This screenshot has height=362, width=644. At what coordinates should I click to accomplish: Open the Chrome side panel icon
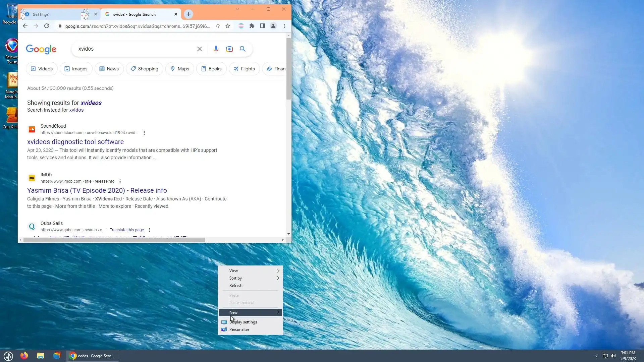click(x=263, y=26)
